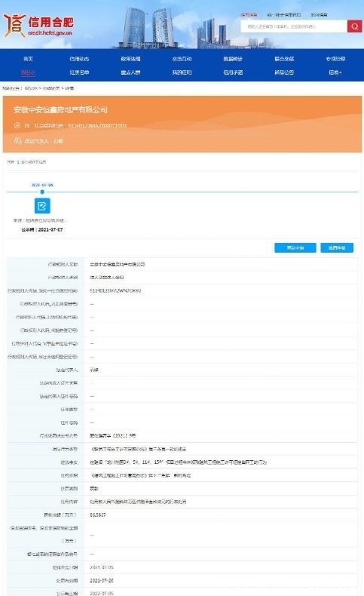
Task: Click the blue penalty record icon on timeline
Action: pyautogui.click(x=42, y=206)
